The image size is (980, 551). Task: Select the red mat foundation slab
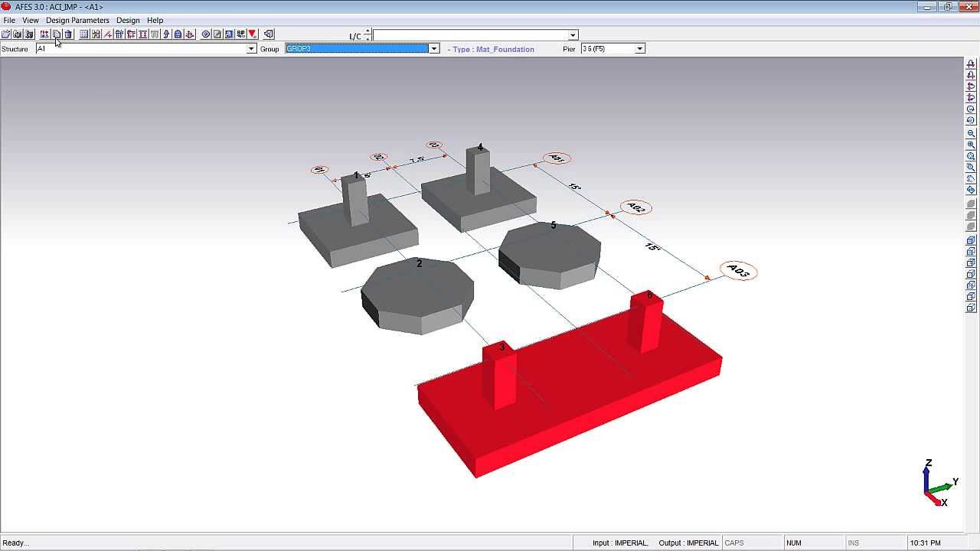click(x=570, y=390)
